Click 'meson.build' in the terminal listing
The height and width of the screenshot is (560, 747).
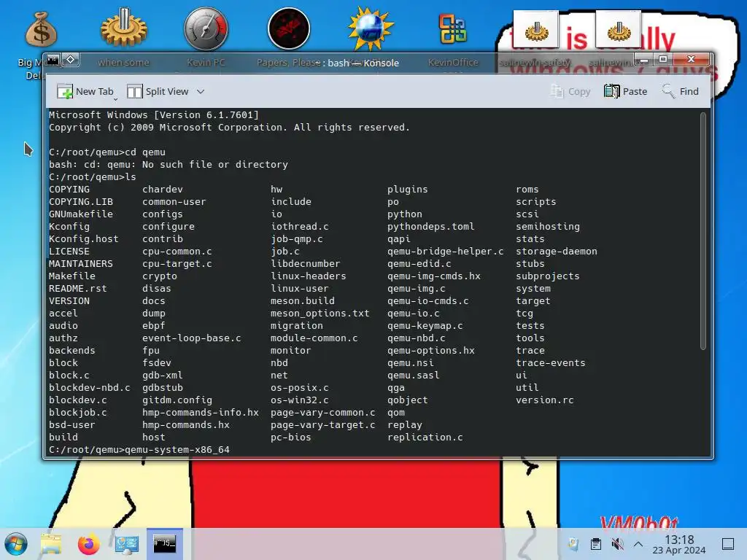tap(303, 301)
